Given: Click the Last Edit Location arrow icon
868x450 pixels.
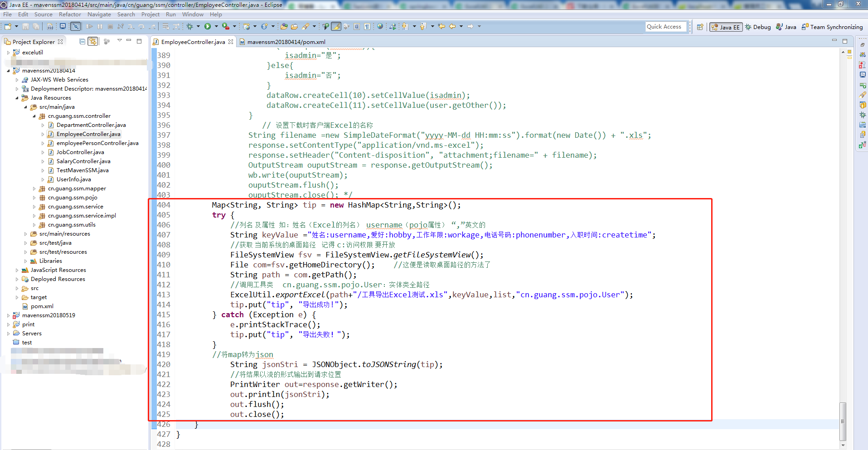Looking at the screenshot, I should click(x=441, y=27).
